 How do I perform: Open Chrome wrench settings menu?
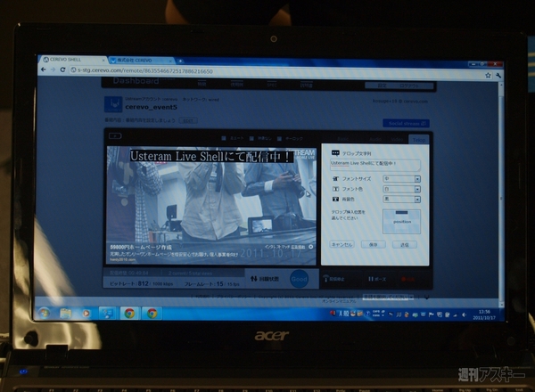click(x=498, y=76)
